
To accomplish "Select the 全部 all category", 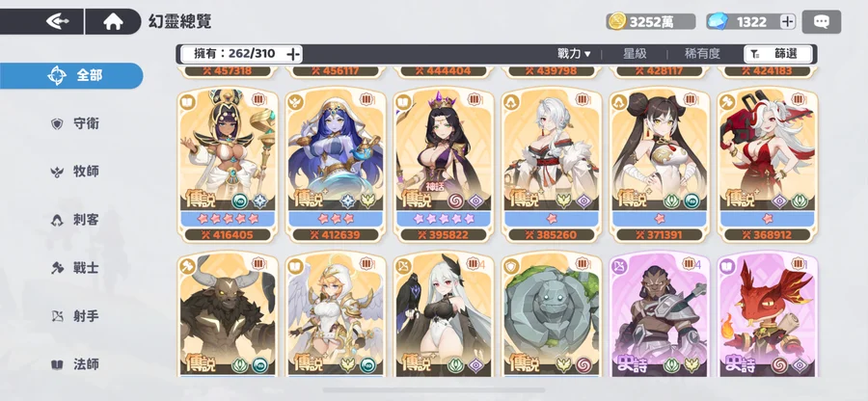I will 71,76.
